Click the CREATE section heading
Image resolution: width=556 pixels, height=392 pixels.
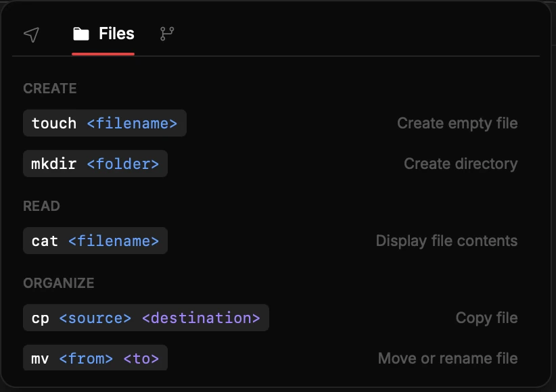click(x=50, y=89)
